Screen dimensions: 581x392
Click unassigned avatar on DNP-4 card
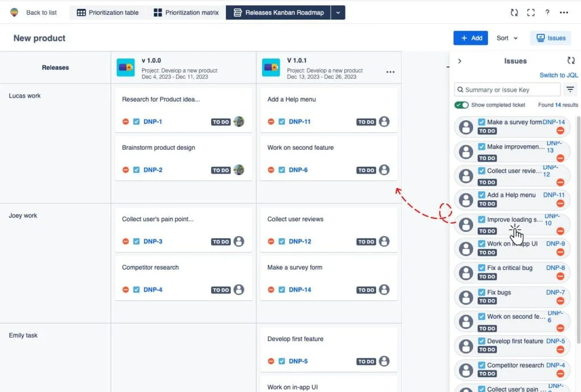tap(239, 289)
